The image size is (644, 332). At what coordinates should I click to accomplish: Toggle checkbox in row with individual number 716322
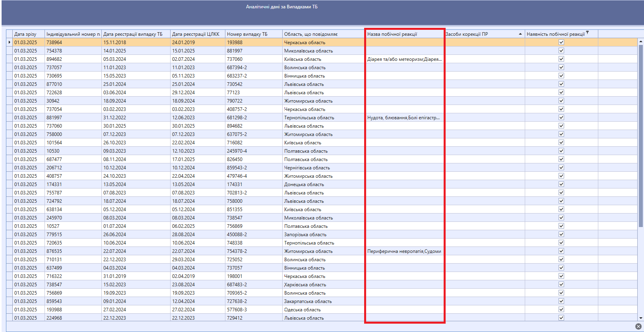pos(561,276)
